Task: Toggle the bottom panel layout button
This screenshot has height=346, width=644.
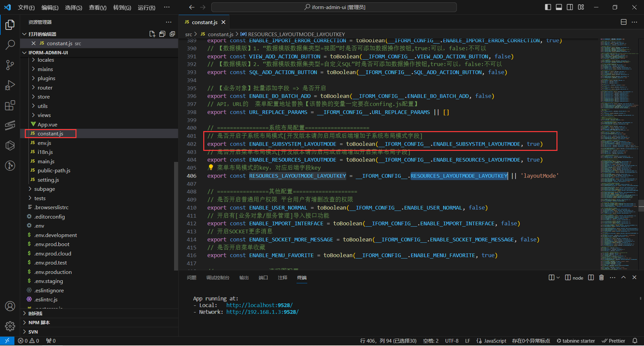Action: (x=559, y=7)
